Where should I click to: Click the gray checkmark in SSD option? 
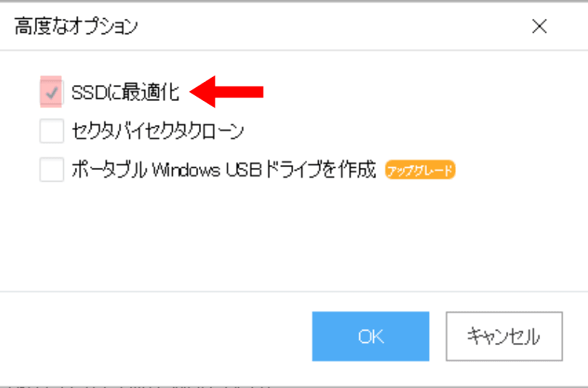pos(52,92)
